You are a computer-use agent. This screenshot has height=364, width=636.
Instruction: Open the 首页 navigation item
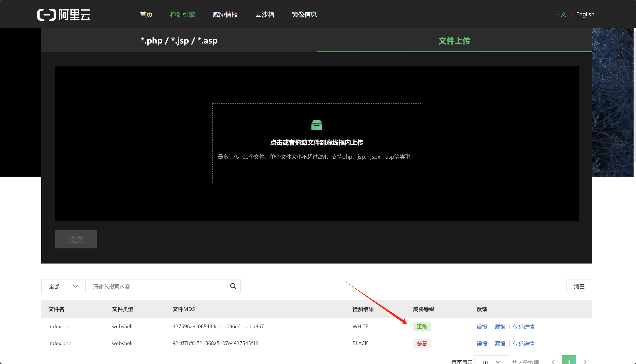(x=146, y=14)
